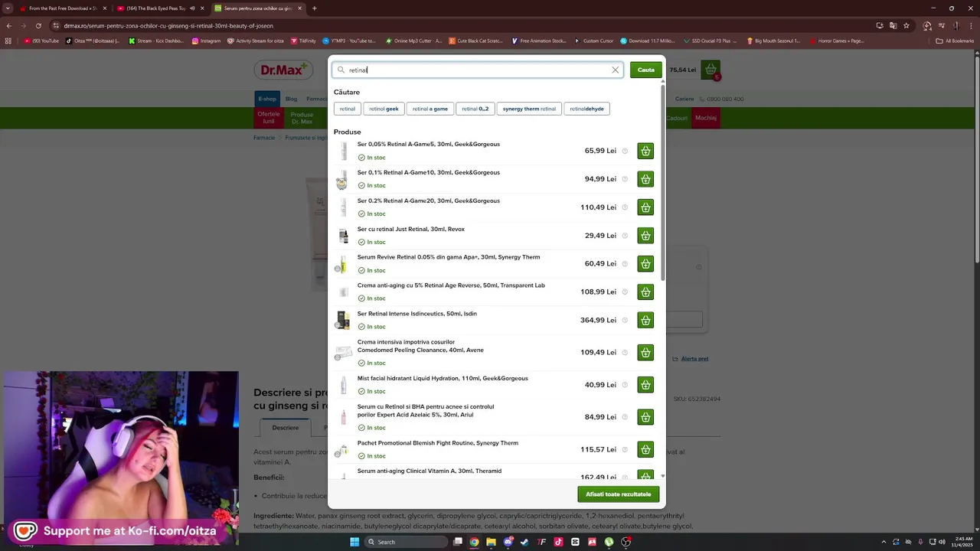Screen dimensions: 980x551
Task: Add Ser 0,1% Retinal A-Game10 to cart
Action: pyautogui.click(x=645, y=179)
